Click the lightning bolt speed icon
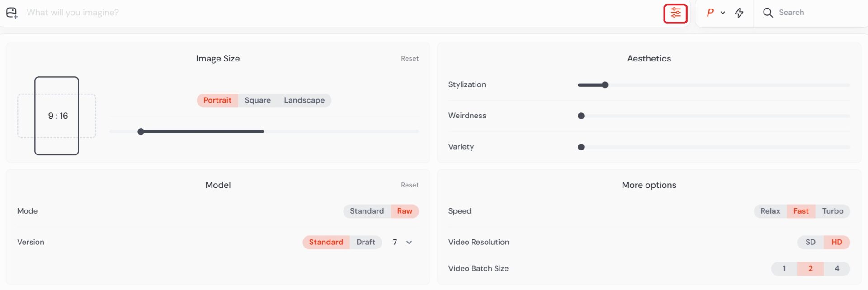The image size is (868, 290). pyautogui.click(x=739, y=13)
